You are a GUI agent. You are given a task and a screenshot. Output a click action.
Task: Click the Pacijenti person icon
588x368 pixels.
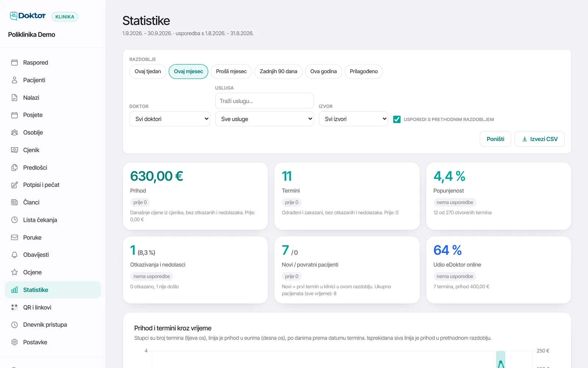coord(14,80)
